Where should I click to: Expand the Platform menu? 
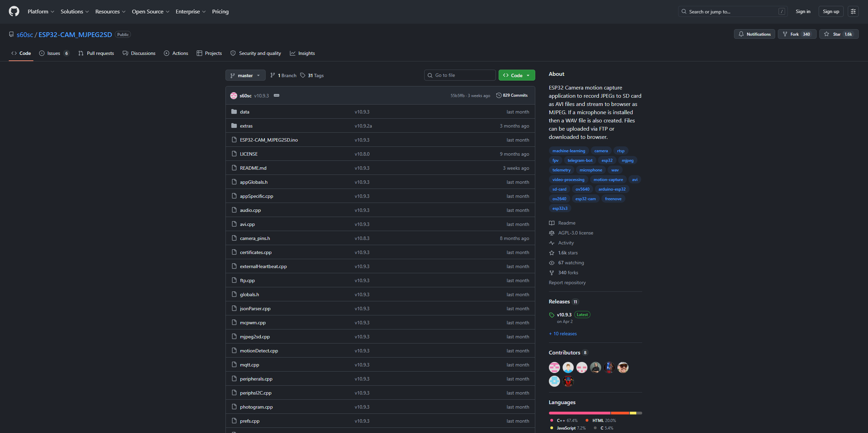[x=41, y=12]
